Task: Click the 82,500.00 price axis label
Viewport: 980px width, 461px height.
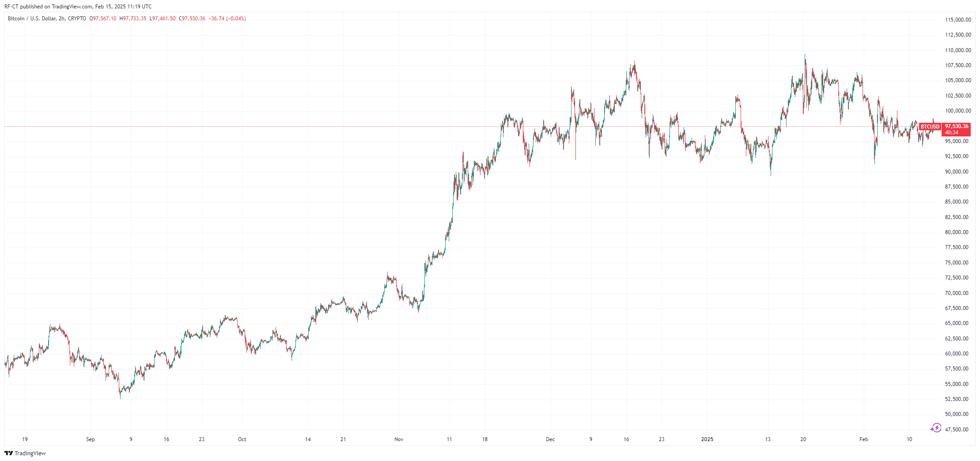Action: tap(957, 217)
